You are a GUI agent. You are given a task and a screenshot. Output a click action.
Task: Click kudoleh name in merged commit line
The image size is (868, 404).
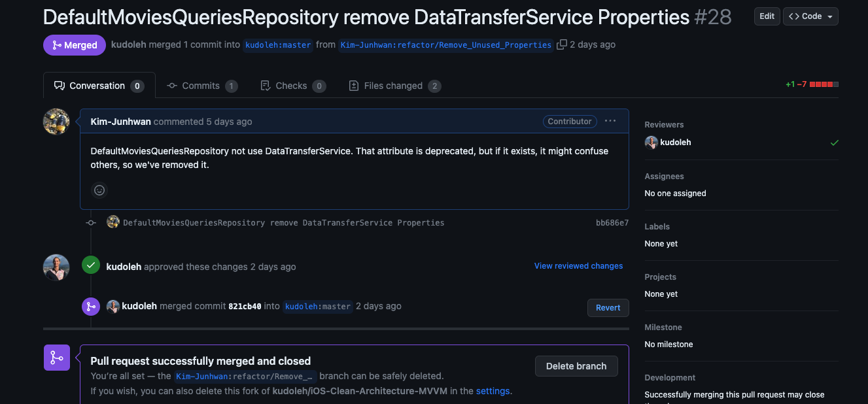click(x=139, y=306)
